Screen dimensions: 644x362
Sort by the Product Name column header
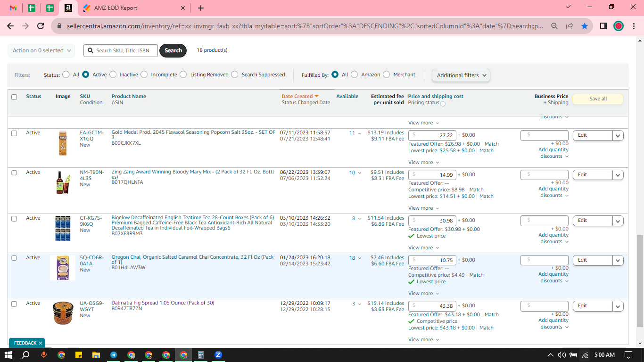pyautogui.click(x=129, y=96)
